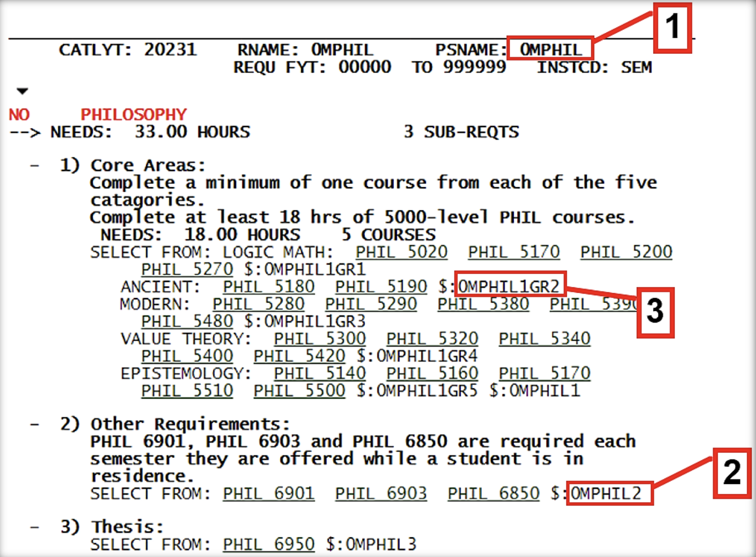The height and width of the screenshot is (557, 756).
Task: Click PHIL 5140 under Epistemology
Action: pos(319,373)
